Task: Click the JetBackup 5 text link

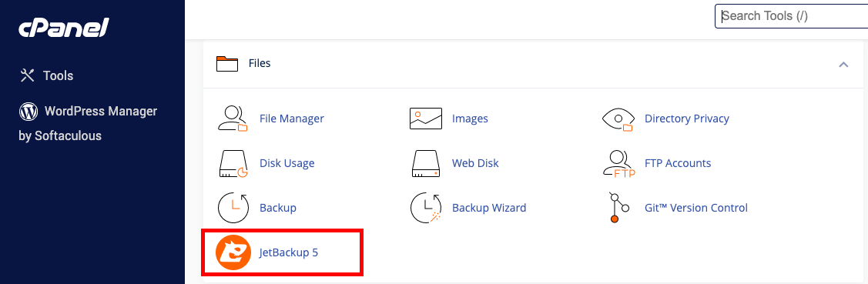Action: tap(289, 253)
